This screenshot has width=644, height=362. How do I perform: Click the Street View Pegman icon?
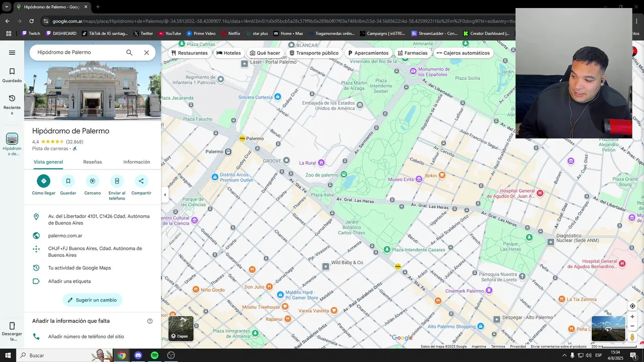(632, 337)
